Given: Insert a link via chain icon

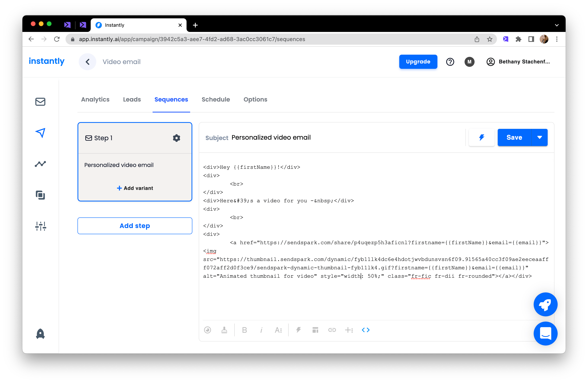Looking at the screenshot, I should (x=332, y=330).
